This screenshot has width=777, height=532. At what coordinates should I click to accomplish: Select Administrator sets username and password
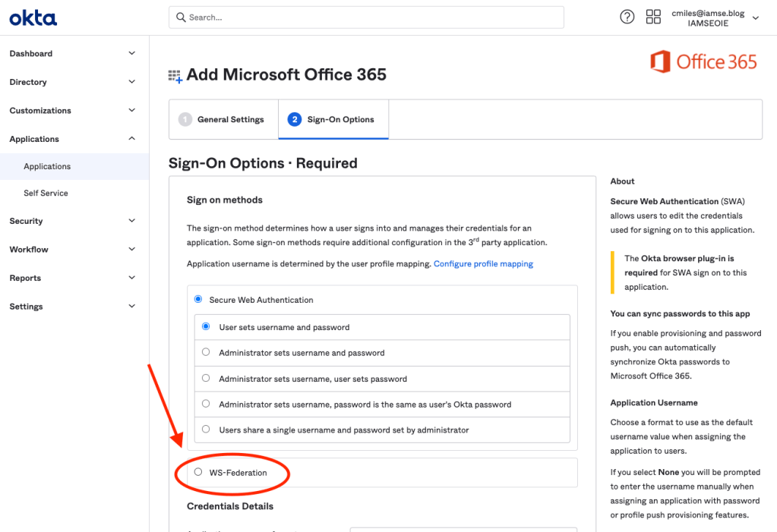[206, 352]
